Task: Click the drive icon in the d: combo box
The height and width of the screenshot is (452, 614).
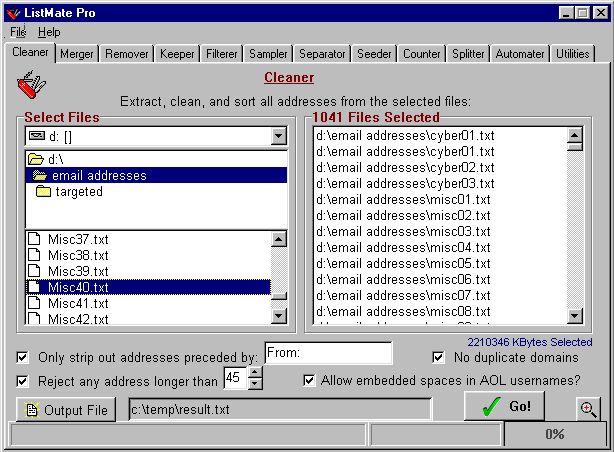Action: (x=37, y=136)
